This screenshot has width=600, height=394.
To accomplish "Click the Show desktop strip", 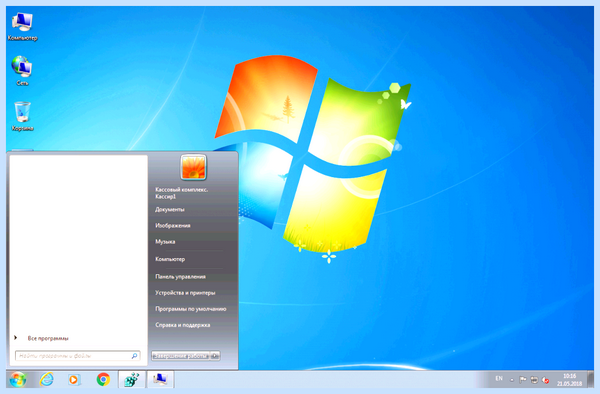I will point(591,379).
